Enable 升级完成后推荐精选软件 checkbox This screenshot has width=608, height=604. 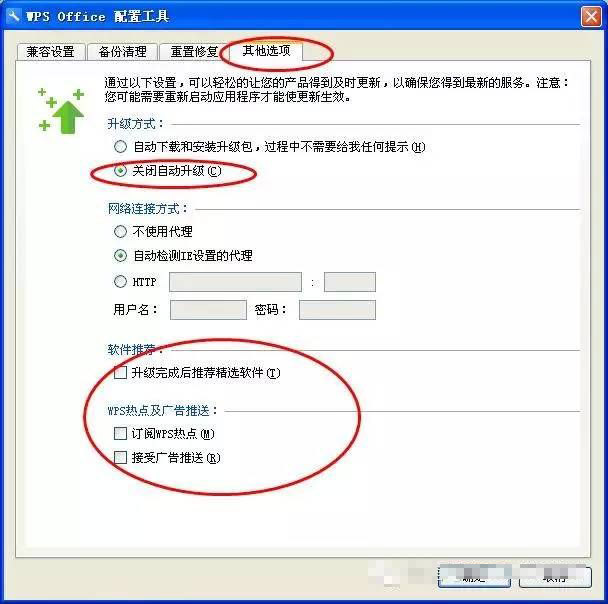coord(120,373)
